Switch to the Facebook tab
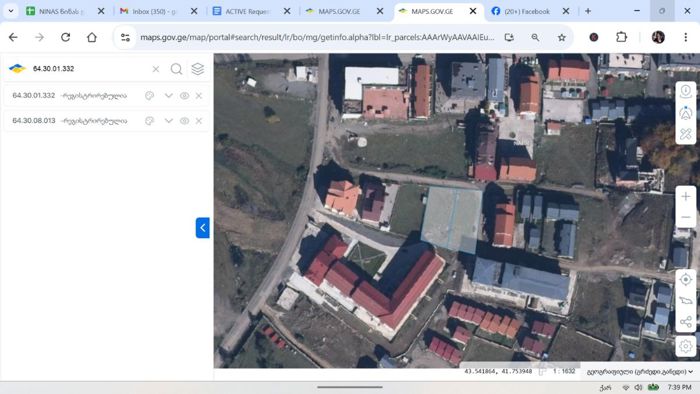 [x=527, y=11]
